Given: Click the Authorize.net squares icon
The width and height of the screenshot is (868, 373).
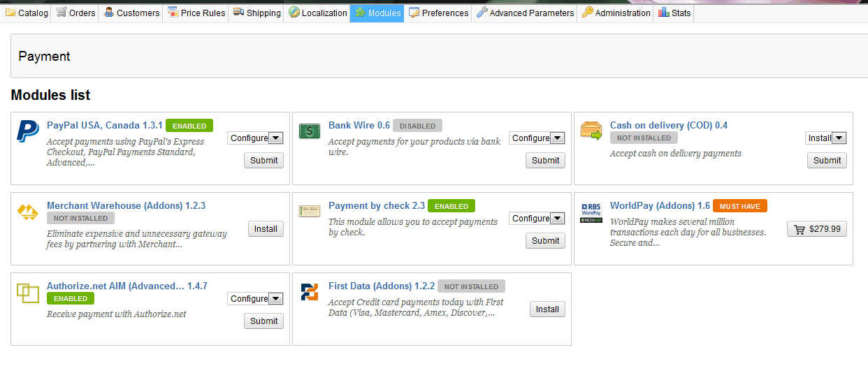Looking at the screenshot, I should [28, 293].
